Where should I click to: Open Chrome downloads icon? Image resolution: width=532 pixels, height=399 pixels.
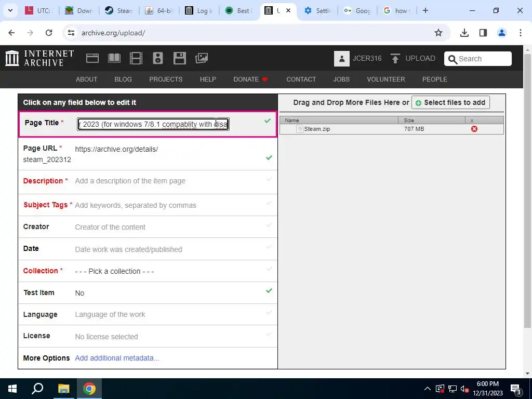tap(464, 33)
